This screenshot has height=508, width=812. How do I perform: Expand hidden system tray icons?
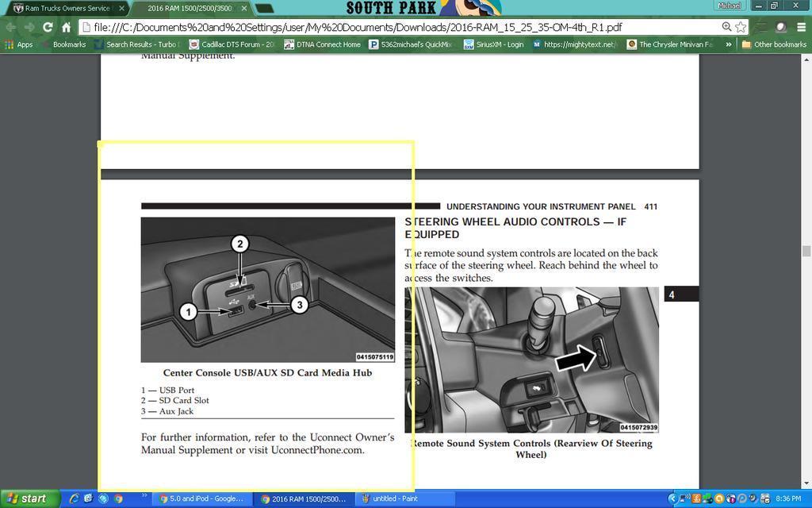pos(672,498)
